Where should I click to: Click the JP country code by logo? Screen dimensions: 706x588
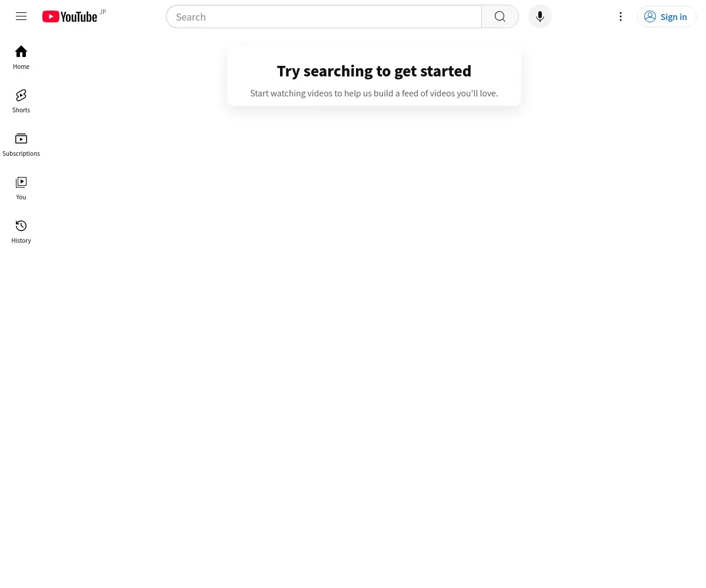tap(103, 12)
